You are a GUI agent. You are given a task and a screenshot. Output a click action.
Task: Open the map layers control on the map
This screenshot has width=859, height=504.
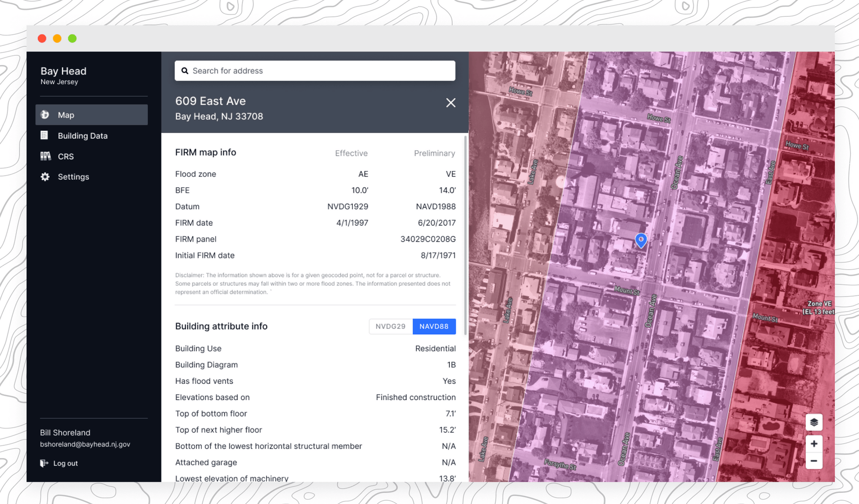(813, 422)
